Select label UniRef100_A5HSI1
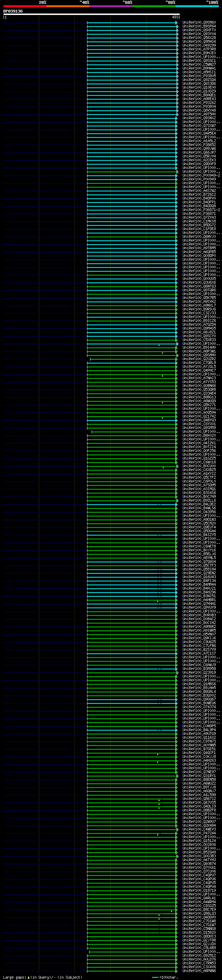This screenshot has height=980, width=222. coord(199,72)
